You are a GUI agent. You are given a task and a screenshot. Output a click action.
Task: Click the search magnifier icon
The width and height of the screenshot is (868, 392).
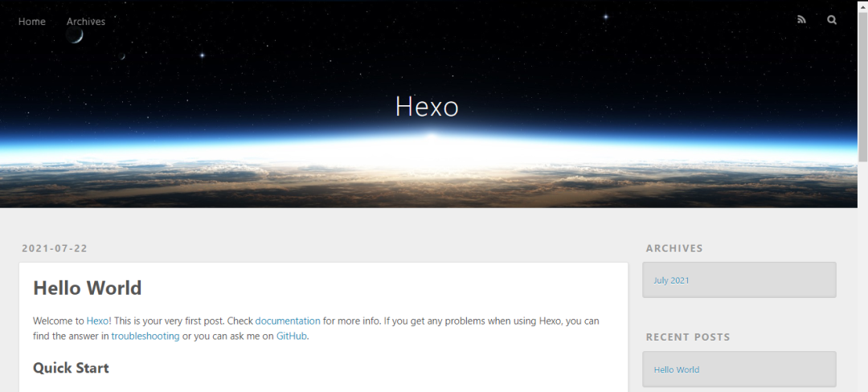(832, 20)
